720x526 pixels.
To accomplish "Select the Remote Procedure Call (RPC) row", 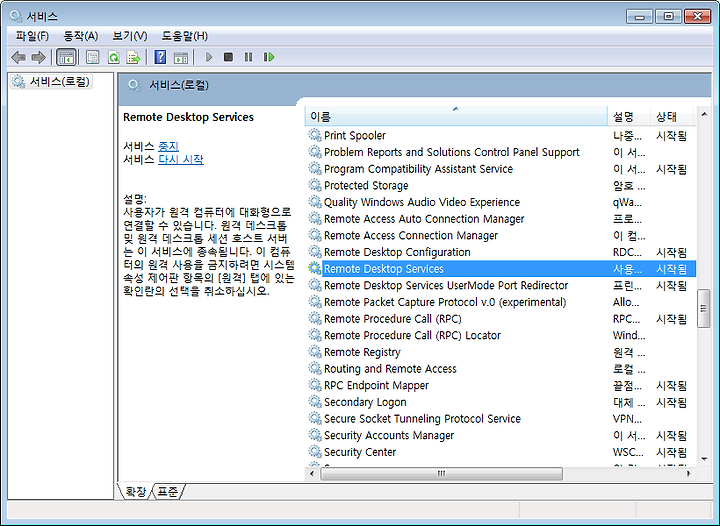I will coord(501,319).
